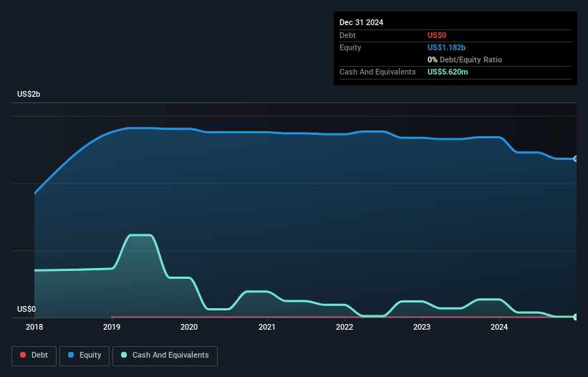Select the US$1.182b Equity value
The height and width of the screenshot is (377, 588).
[x=446, y=47]
